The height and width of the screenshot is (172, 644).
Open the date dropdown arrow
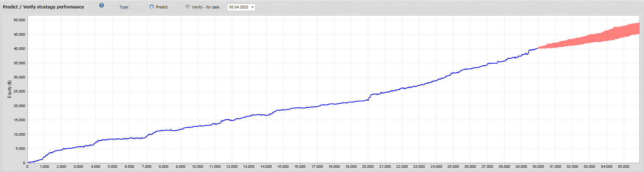[252, 7]
